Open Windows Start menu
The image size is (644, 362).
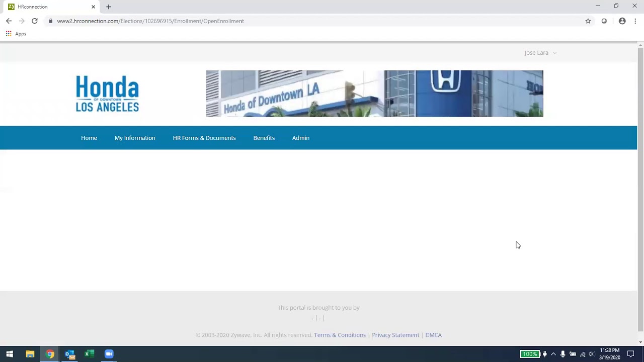(10, 354)
